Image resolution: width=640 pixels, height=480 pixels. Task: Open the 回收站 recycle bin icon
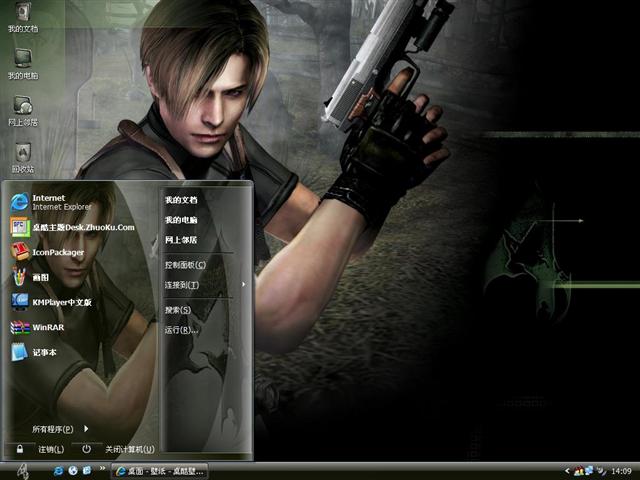(x=23, y=157)
